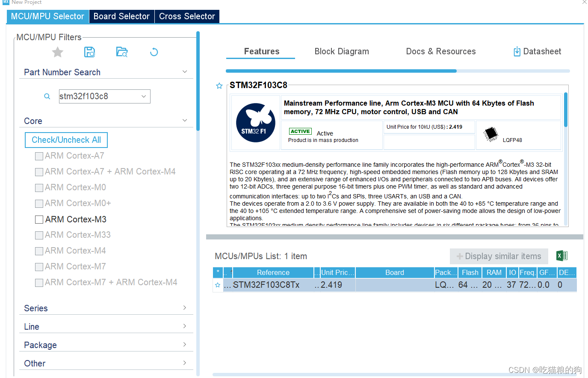Sort by the Reference column header
Image resolution: width=588 pixels, height=378 pixels.
273,272
